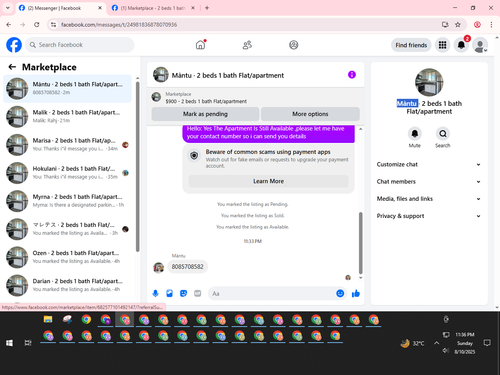This screenshot has height=375, width=500.
Task: Click Mark as pending button
Action: pos(205,114)
